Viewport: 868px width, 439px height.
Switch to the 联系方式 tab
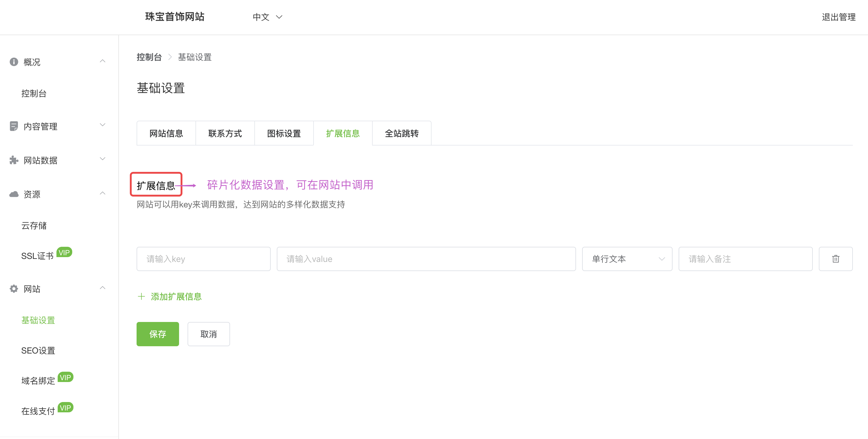tap(225, 133)
